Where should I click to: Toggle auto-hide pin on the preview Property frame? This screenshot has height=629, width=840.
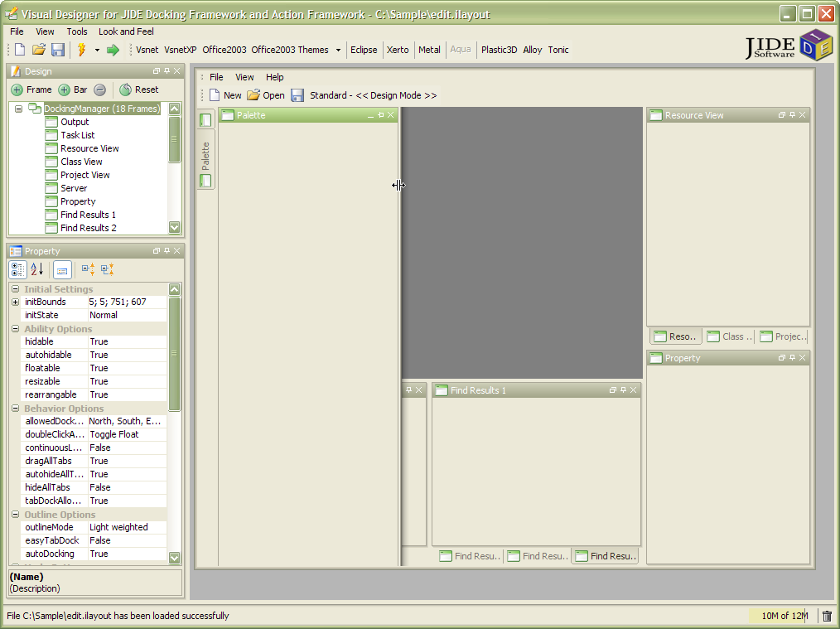792,358
